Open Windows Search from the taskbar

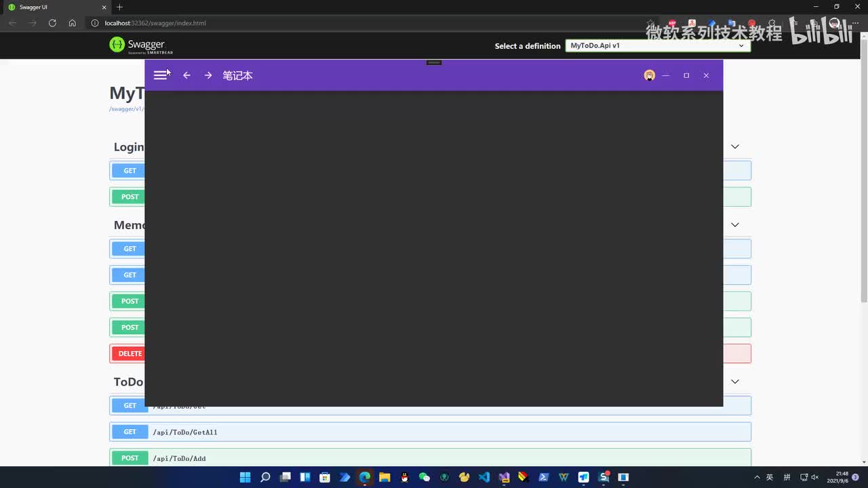pyautogui.click(x=265, y=477)
